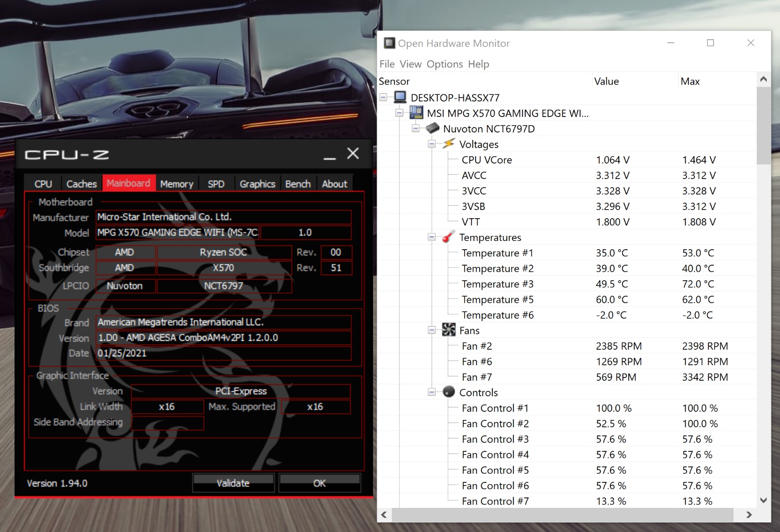Select the 3VCC voltage row
780x532 pixels.
[x=567, y=191]
